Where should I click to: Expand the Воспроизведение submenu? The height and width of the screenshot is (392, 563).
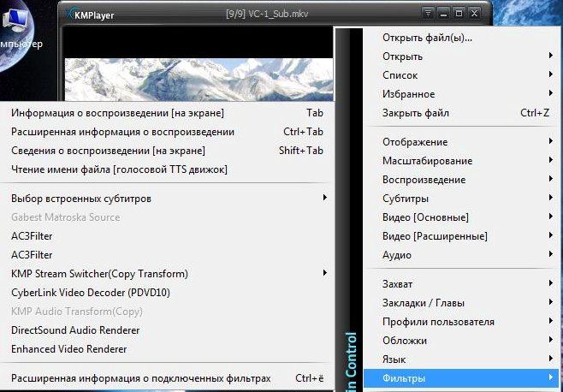click(x=461, y=180)
